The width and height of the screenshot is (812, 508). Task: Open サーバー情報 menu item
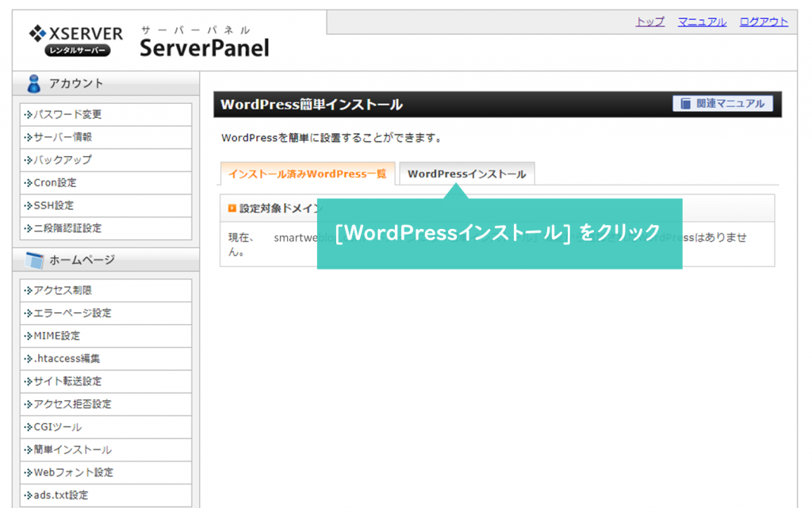(x=105, y=137)
